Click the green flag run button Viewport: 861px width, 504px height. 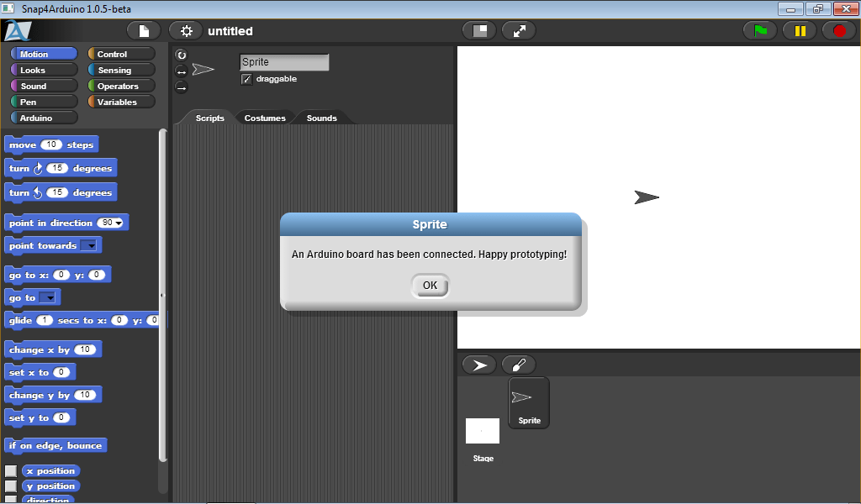click(x=760, y=31)
